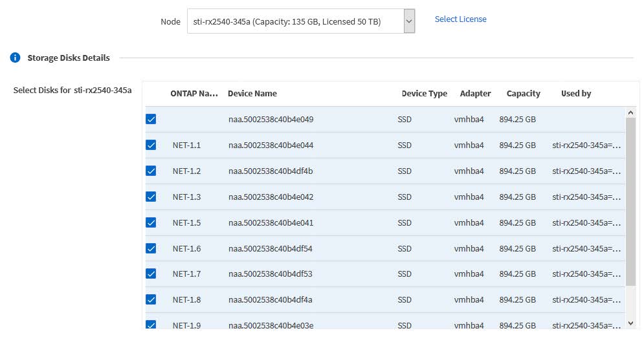The height and width of the screenshot is (344, 644).
Task: Uncheck the NET-1.1 disk checkbox
Action: pos(151,145)
